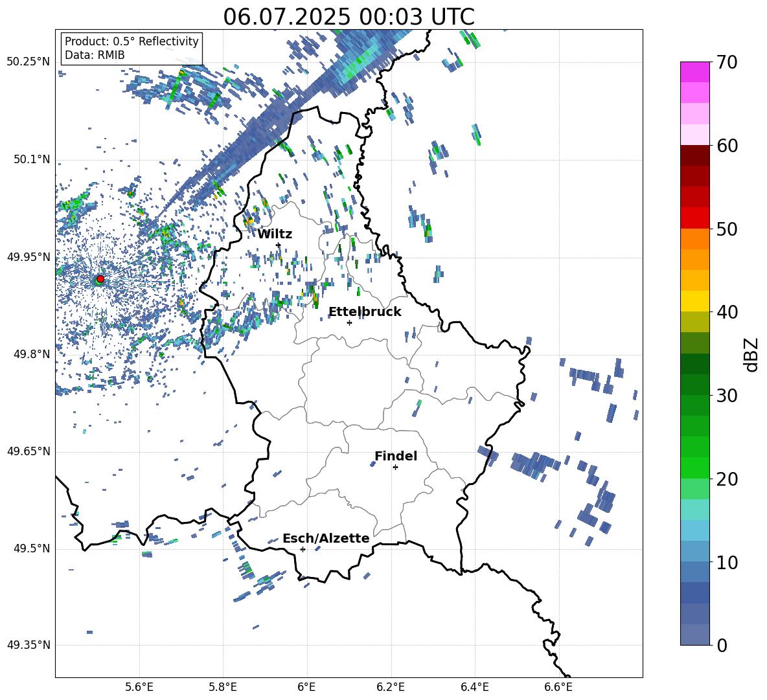Click the 30 colorbar tick label
Screen dimensions: 767x700
tap(727, 396)
